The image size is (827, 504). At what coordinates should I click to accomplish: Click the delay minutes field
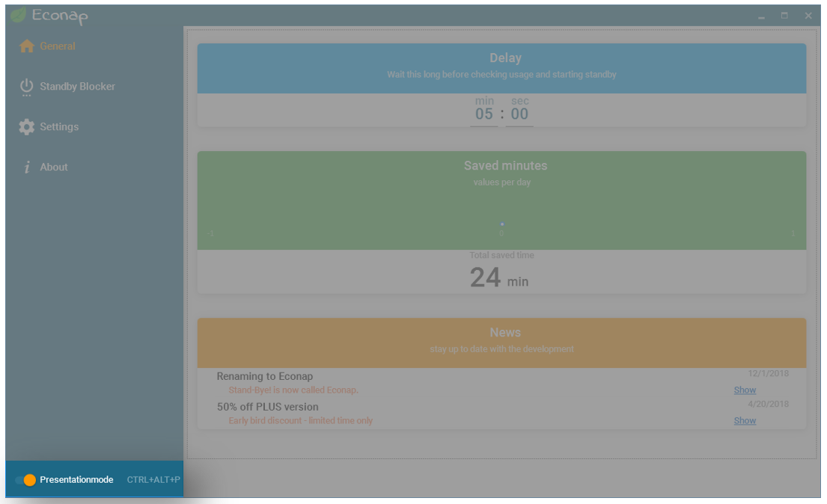(484, 114)
